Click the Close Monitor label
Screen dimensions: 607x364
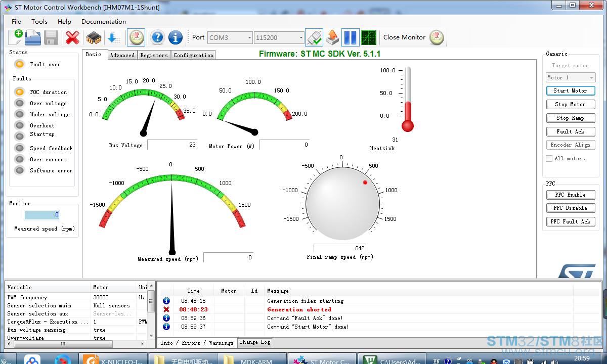point(404,37)
